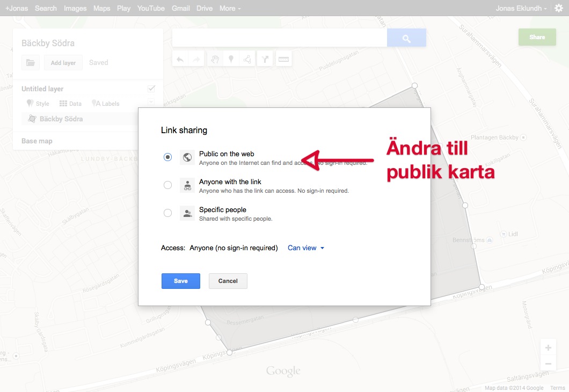Click the blue magnifier search button
The height and width of the screenshot is (392, 569).
(406, 38)
